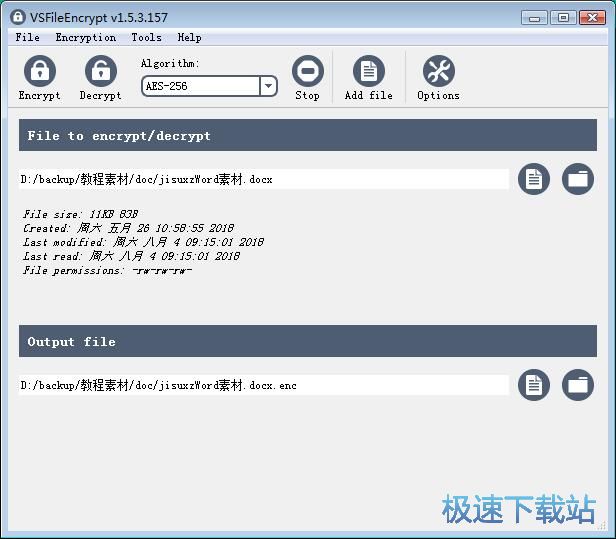Click the Last modified date line

point(143,242)
